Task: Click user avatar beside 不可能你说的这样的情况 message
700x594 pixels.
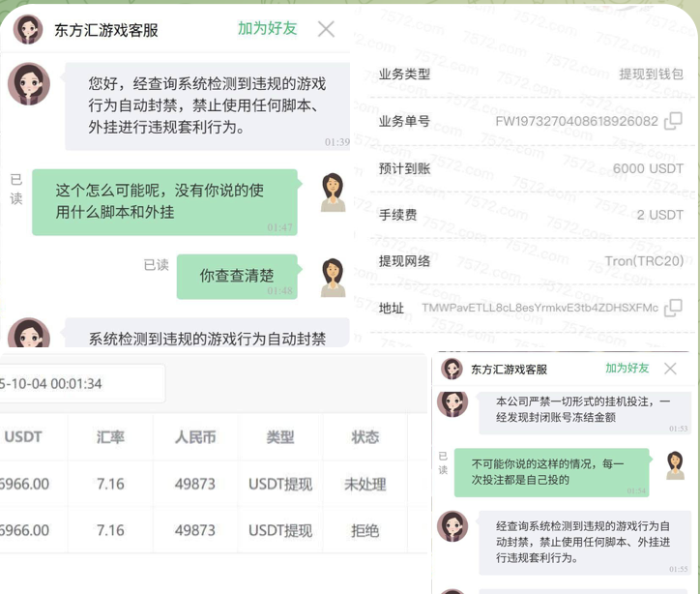Action: (675, 465)
